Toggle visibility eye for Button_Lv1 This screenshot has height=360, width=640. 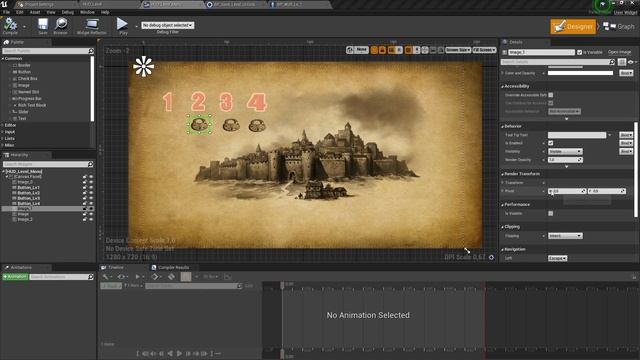(91, 187)
